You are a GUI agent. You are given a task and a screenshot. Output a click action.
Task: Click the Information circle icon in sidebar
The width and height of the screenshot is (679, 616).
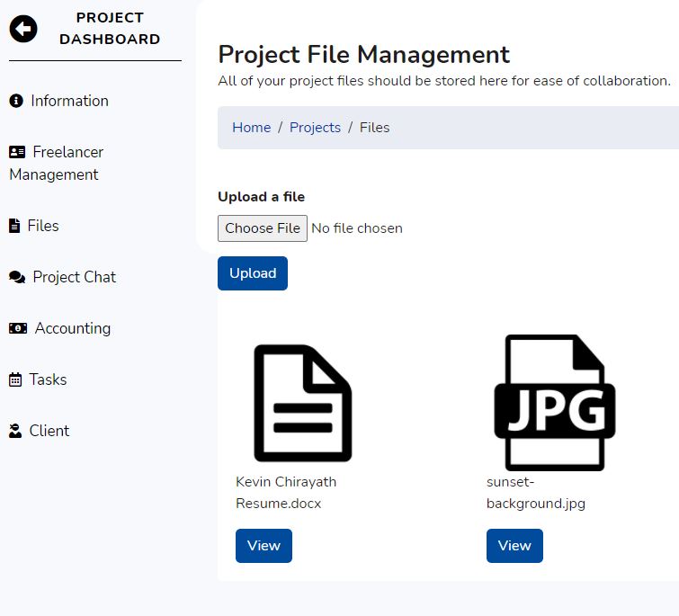pyautogui.click(x=16, y=101)
